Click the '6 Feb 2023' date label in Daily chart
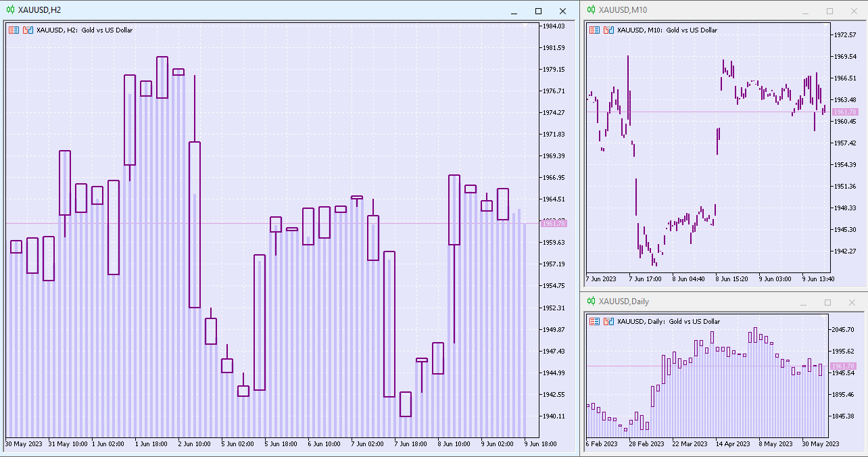 (602, 444)
